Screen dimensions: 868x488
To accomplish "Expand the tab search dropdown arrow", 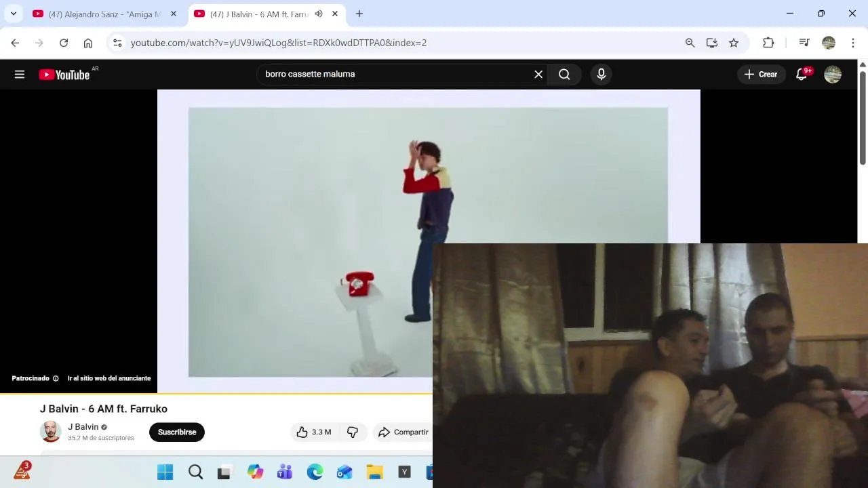I will (14, 14).
